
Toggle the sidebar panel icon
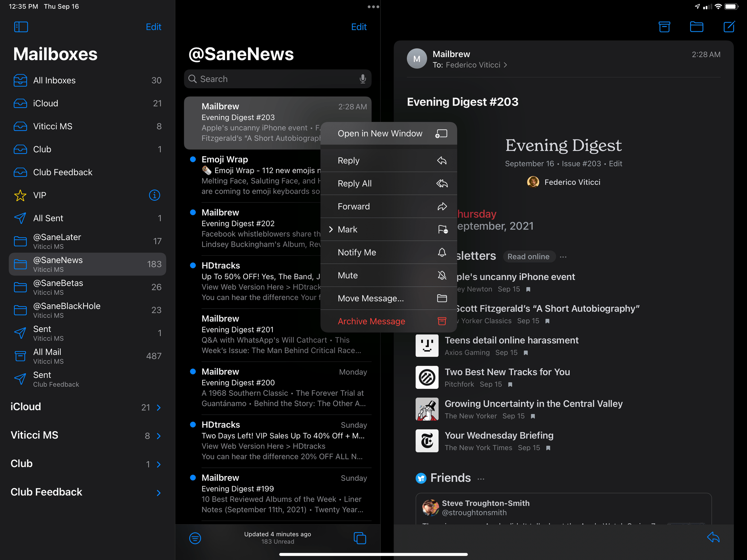click(x=21, y=27)
